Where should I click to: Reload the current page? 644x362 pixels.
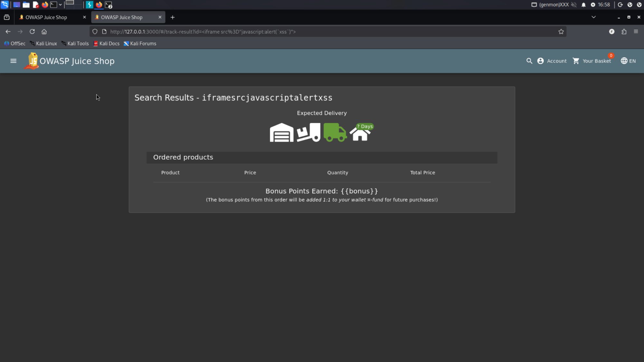click(32, 32)
